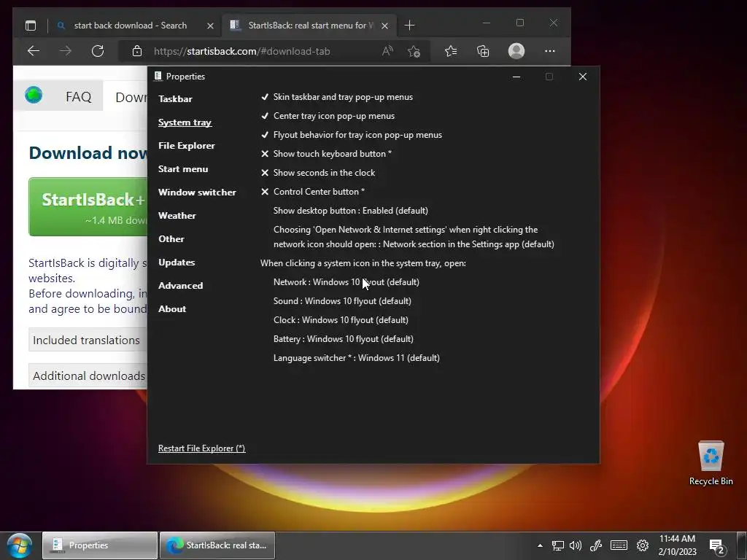Open Weather section in Properties
Image resolution: width=747 pixels, height=560 pixels.
click(x=177, y=216)
